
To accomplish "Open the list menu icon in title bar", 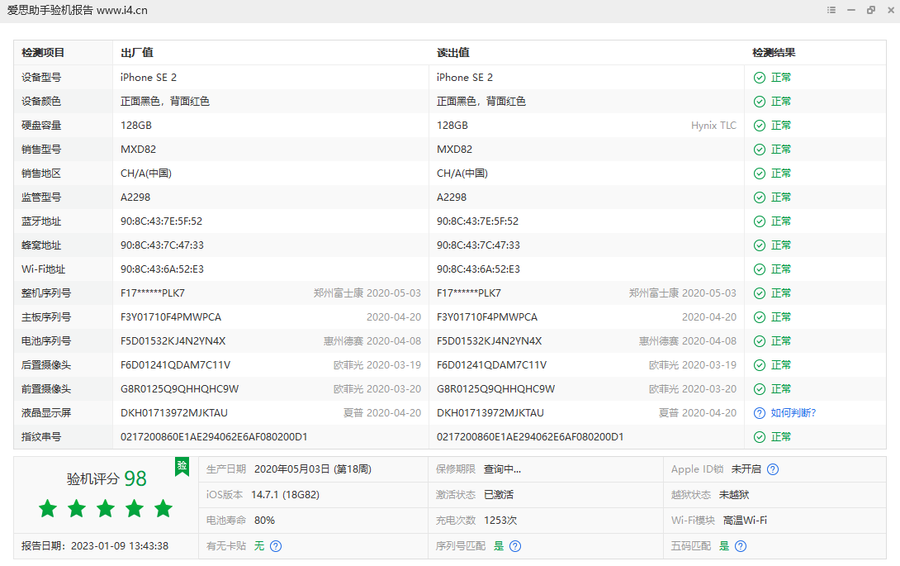I will tap(831, 10).
